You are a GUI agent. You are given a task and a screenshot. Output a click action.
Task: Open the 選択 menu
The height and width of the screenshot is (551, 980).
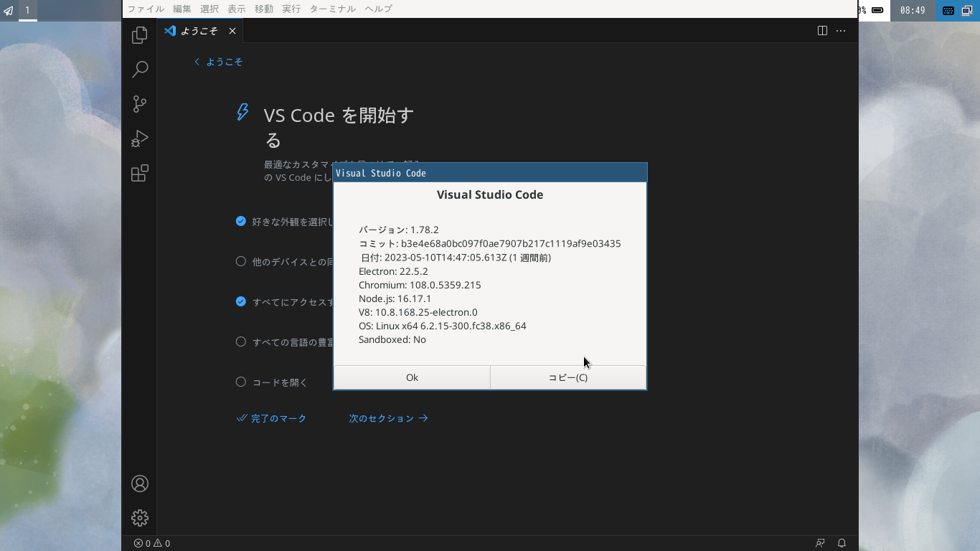209,9
